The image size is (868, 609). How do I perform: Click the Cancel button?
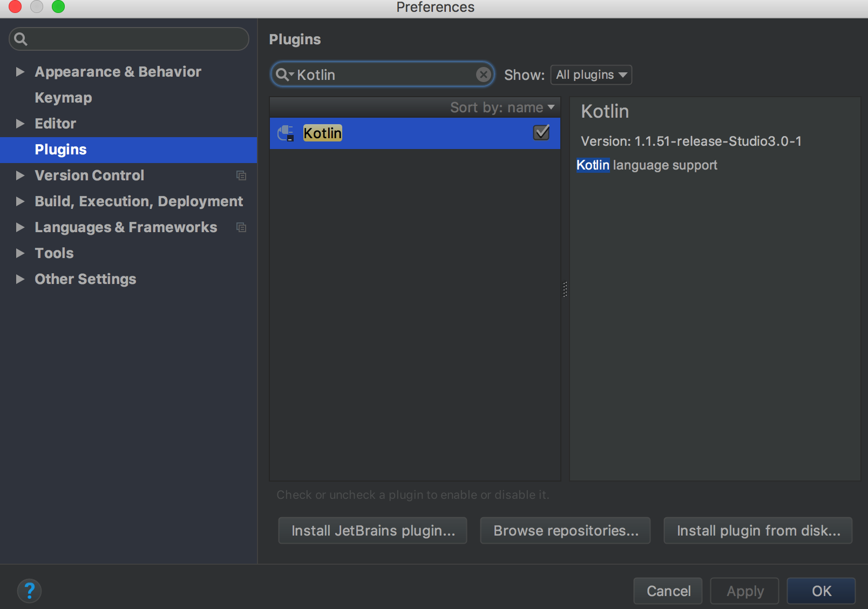pos(668,591)
